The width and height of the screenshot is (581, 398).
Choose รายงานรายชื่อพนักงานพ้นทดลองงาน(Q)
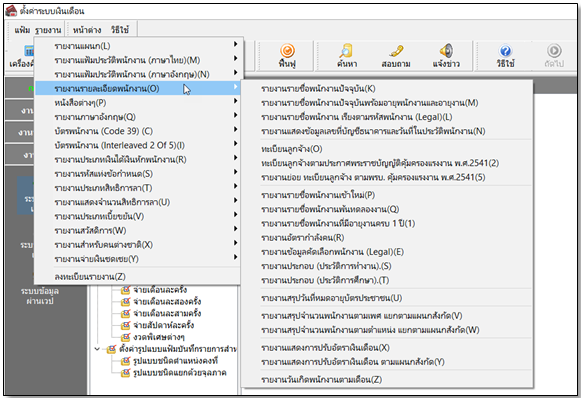point(387,209)
